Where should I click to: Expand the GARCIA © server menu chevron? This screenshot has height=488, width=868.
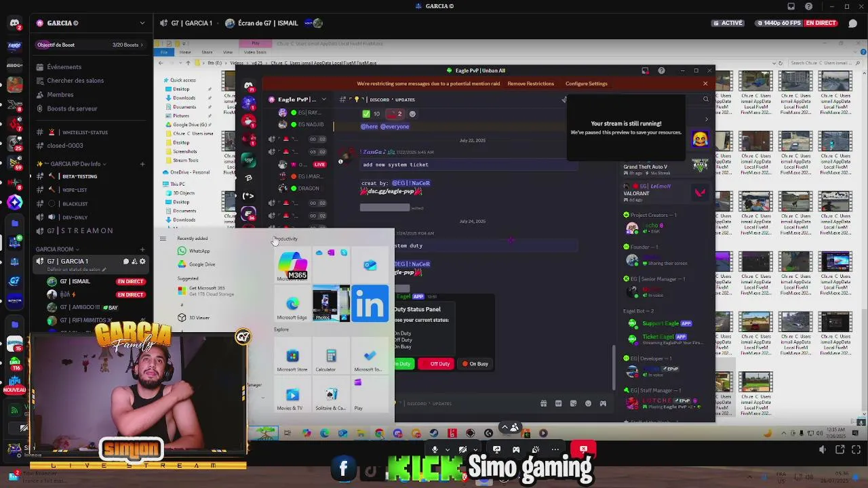pyautogui.click(x=142, y=23)
